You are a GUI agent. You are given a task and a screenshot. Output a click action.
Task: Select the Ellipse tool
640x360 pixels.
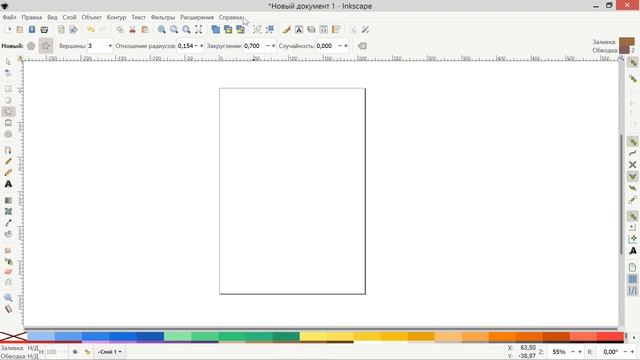[8, 100]
